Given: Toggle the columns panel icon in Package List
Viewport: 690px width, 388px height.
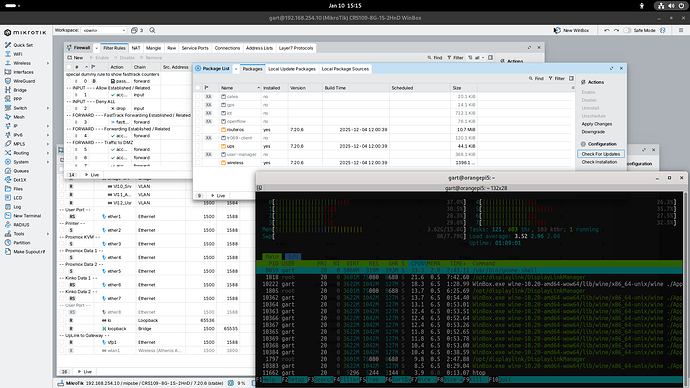Looking at the screenshot, I should click(x=571, y=78).
